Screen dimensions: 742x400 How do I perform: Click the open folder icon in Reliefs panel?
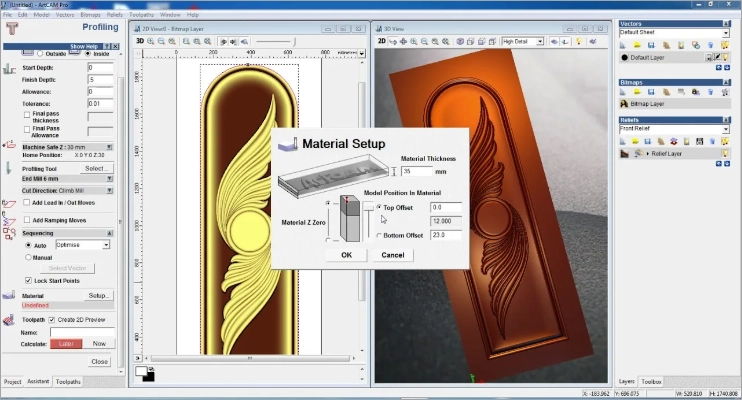[636, 141]
